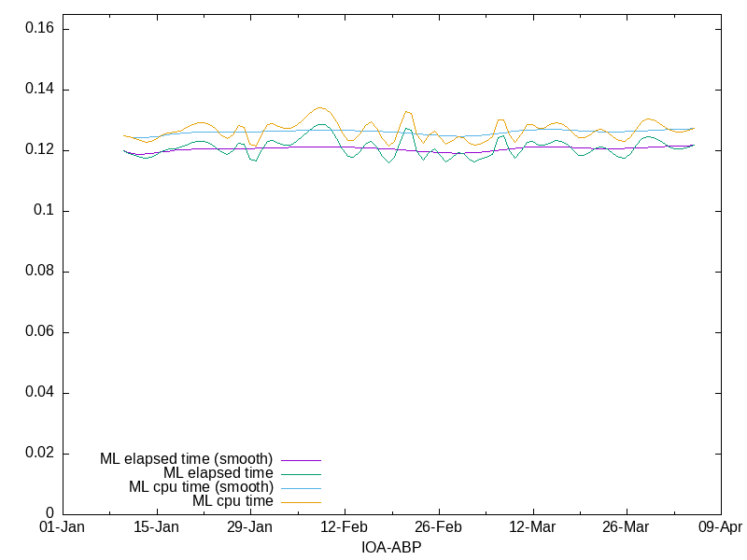Select the 'ML cpu time (smooth)' legend entry

[201, 487]
